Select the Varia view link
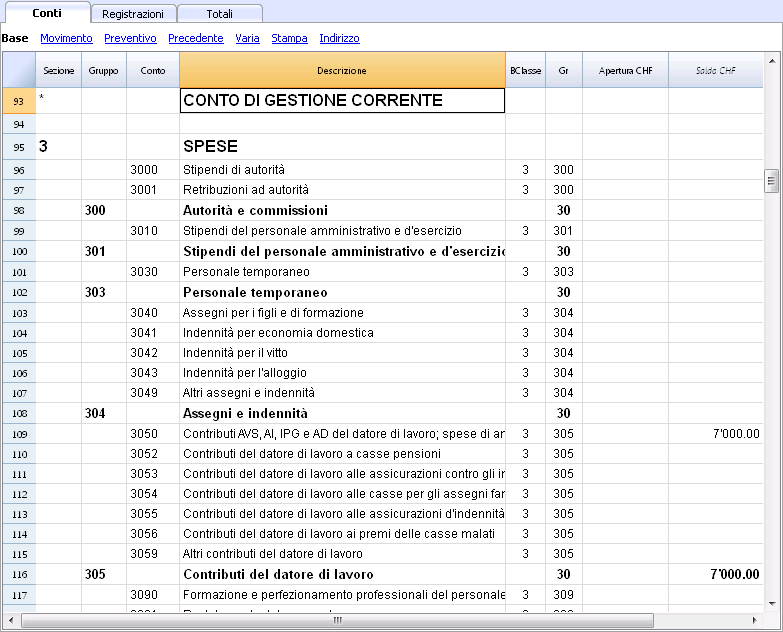 point(247,38)
